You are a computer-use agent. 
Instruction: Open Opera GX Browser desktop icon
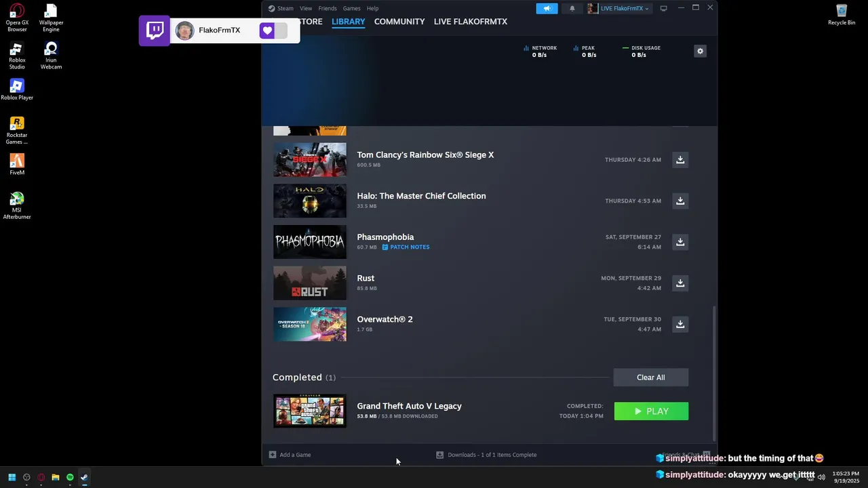(x=17, y=18)
